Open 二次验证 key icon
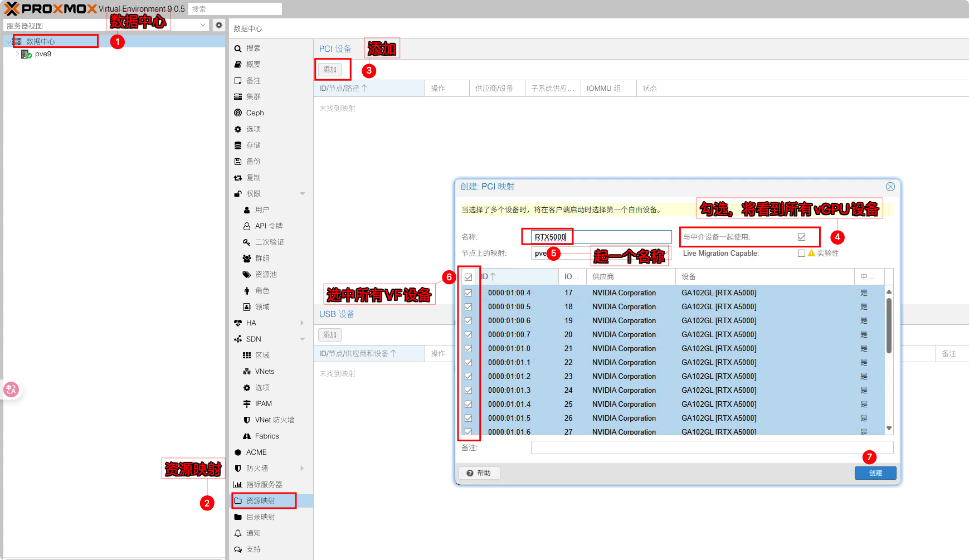The width and height of the screenshot is (969, 560). point(247,242)
